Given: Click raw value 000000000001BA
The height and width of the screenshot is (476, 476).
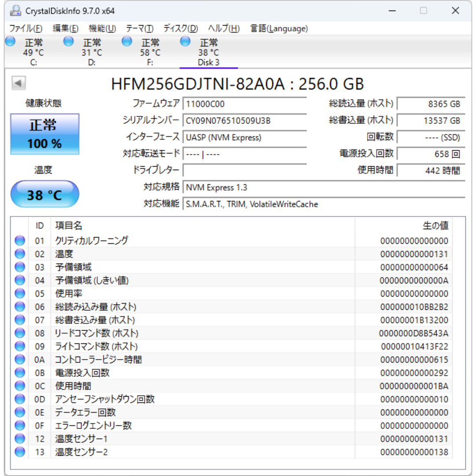Looking at the screenshot, I should (414, 386).
